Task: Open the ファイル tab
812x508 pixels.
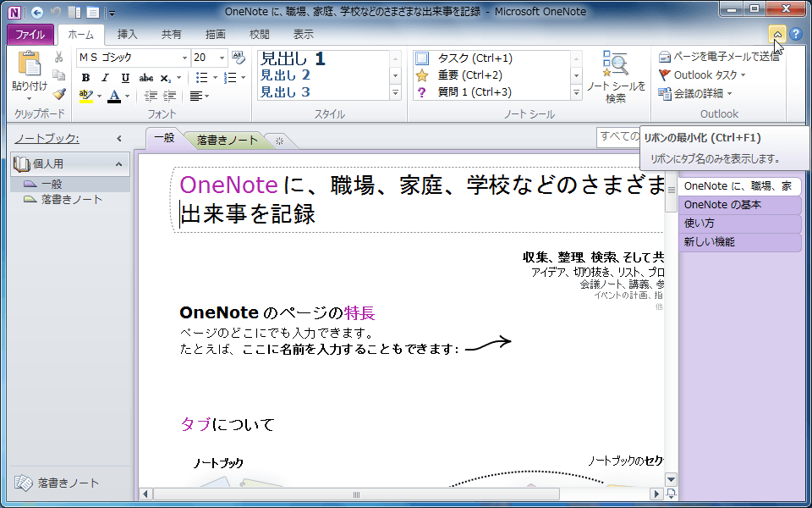Action: 30,35
